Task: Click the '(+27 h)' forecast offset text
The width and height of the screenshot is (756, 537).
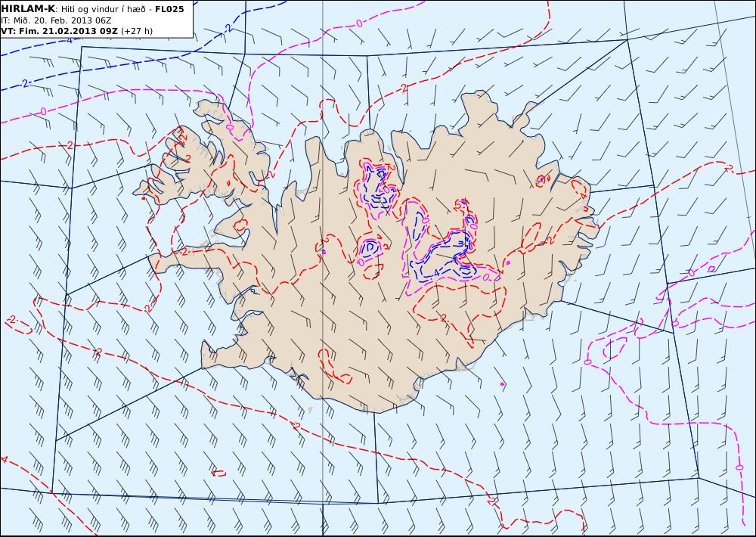Action: click(x=136, y=31)
